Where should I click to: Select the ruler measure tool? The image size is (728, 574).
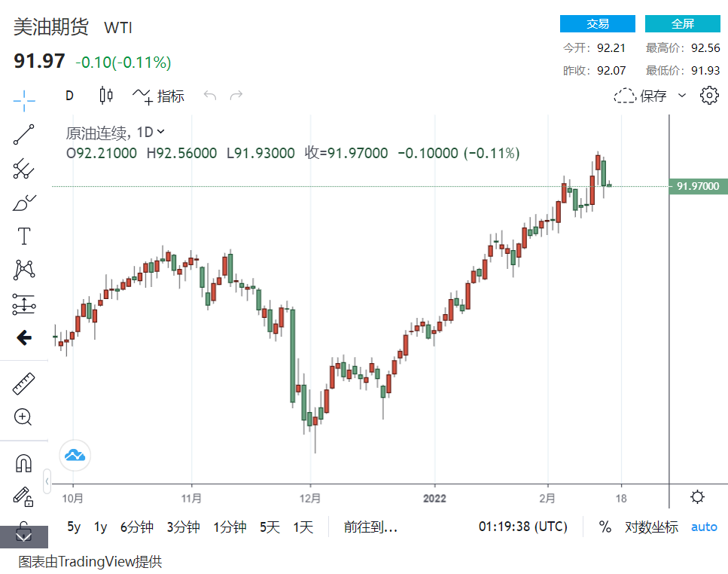click(24, 384)
